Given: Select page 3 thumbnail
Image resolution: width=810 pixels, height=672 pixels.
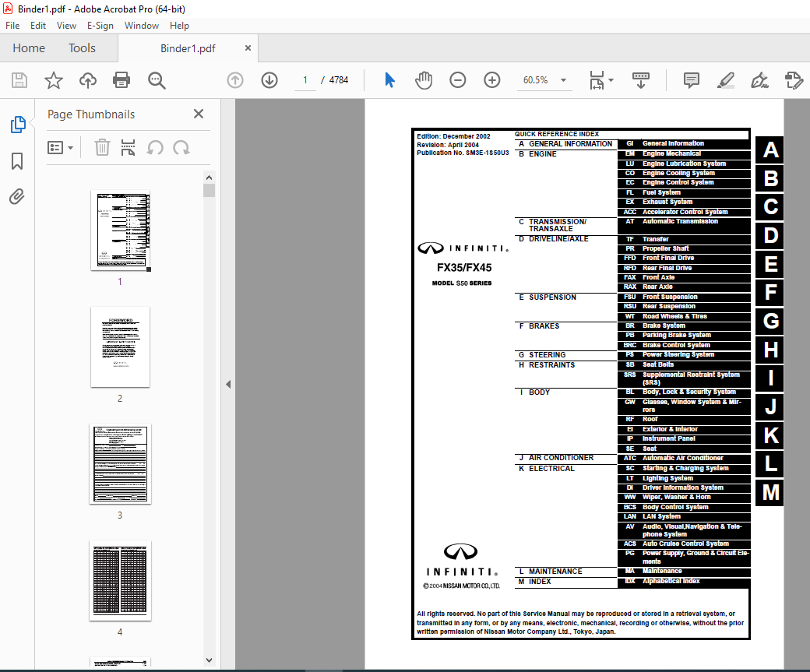Looking at the screenshot, I should coord(121,464).
